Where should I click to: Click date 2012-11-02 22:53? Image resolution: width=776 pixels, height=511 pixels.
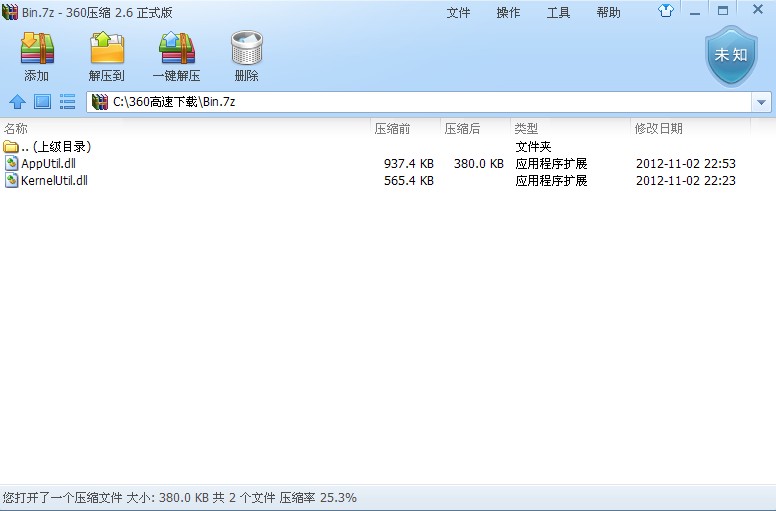(x=686, y=164)
